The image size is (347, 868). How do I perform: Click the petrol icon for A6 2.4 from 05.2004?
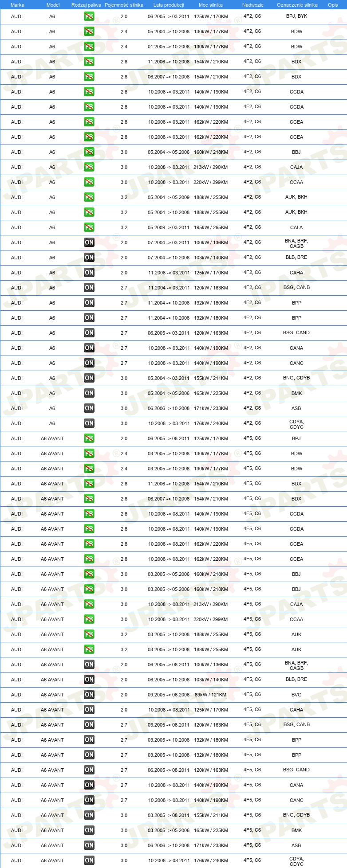coord(89,31)
